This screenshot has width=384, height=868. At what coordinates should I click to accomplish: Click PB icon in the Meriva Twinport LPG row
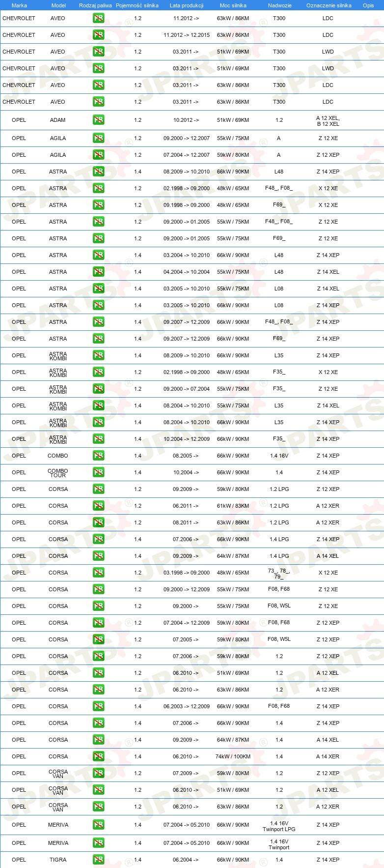click(x=99, y=825)
